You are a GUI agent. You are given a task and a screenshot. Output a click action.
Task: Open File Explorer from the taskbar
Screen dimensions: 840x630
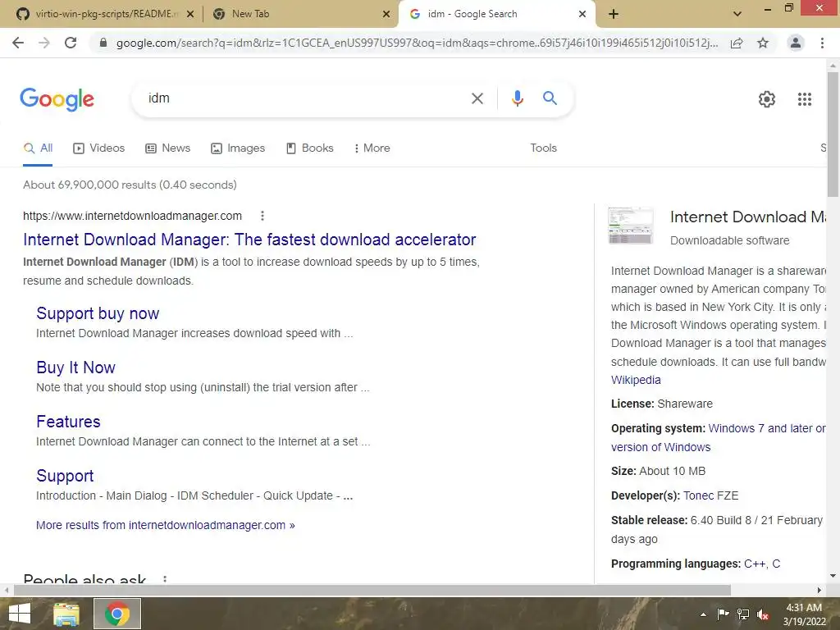(x=66, y=614)
